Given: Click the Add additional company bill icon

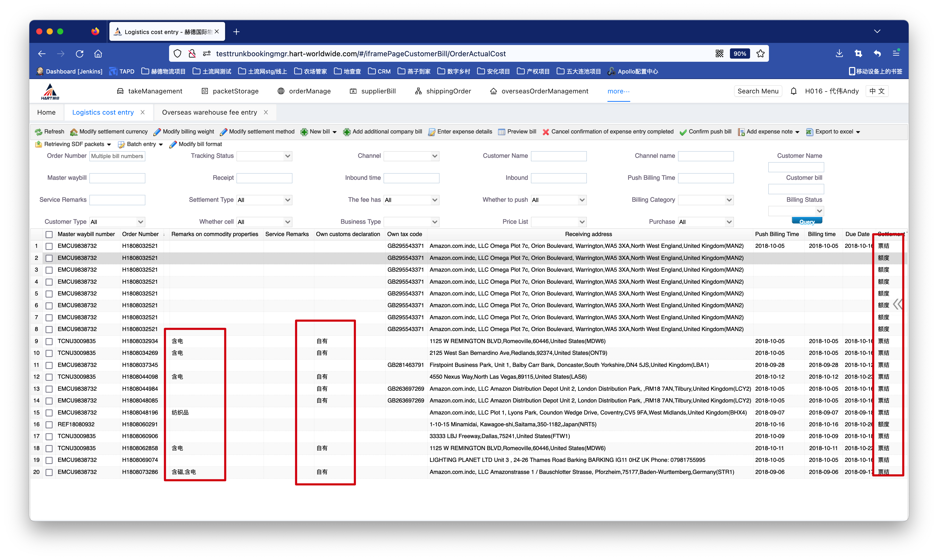Looking at the screenshot, I should (346, 132).
